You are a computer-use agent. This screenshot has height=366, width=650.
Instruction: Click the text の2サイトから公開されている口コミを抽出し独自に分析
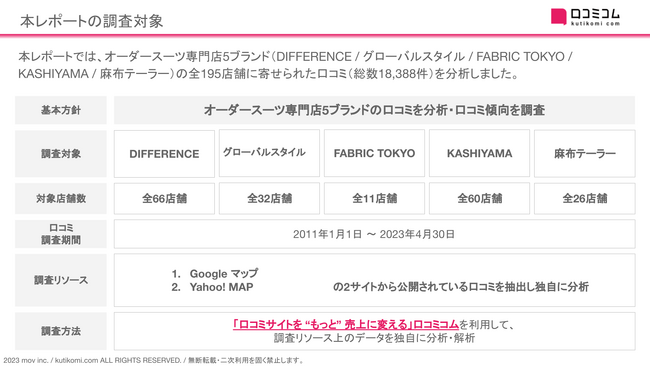click(x=461, y=287)
